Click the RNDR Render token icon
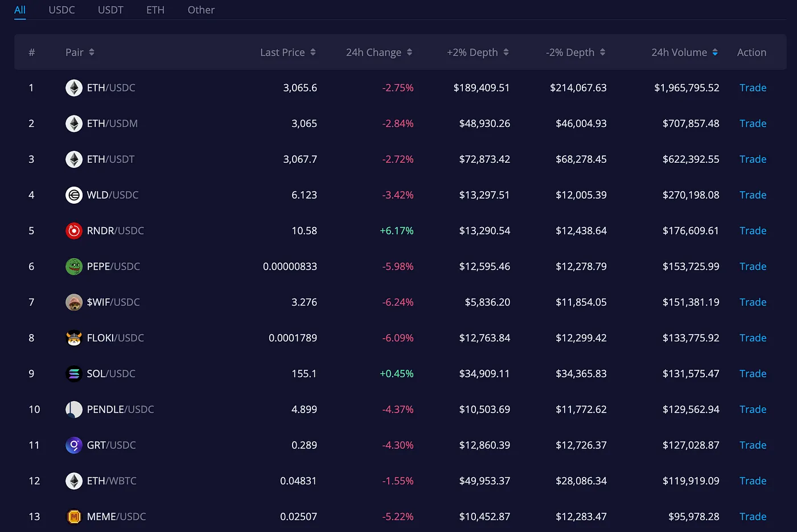The width and height of the screenshot is (797, 532). pos(74,230)
